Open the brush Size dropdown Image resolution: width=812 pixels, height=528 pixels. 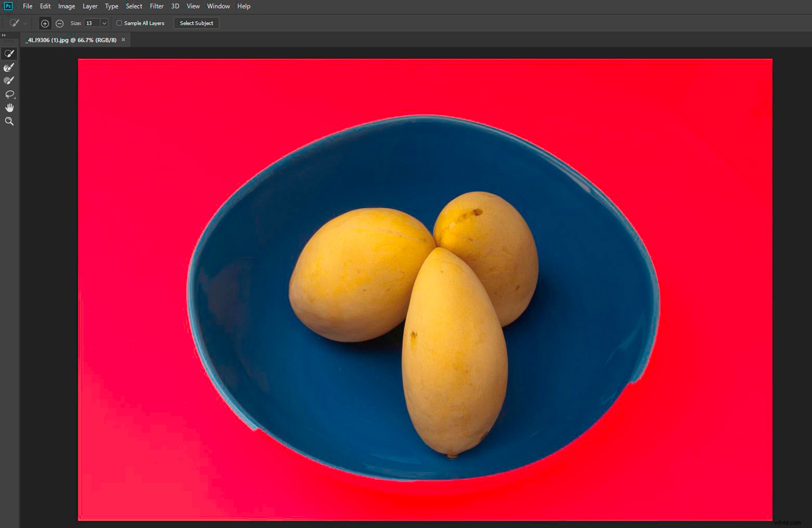(104, 23)
